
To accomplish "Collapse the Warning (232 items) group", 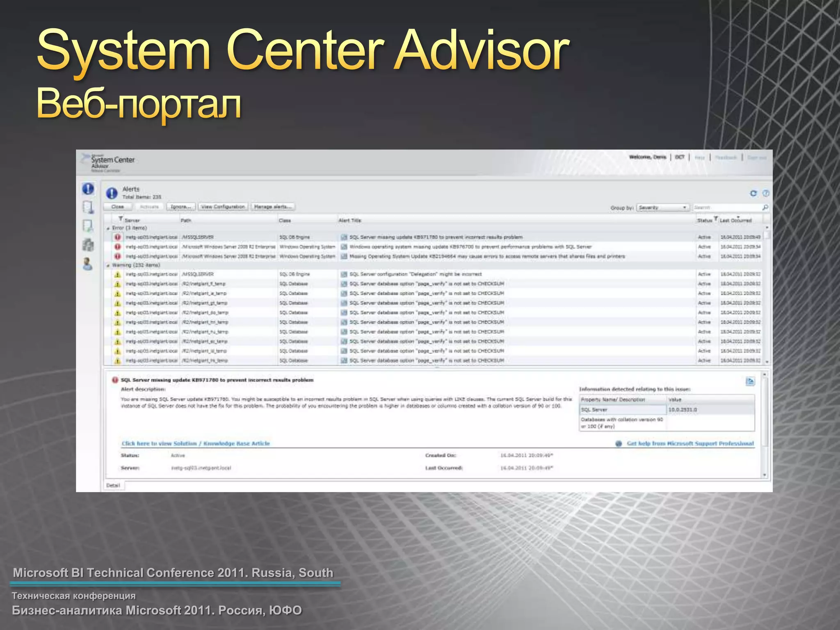I will (109, 265).
